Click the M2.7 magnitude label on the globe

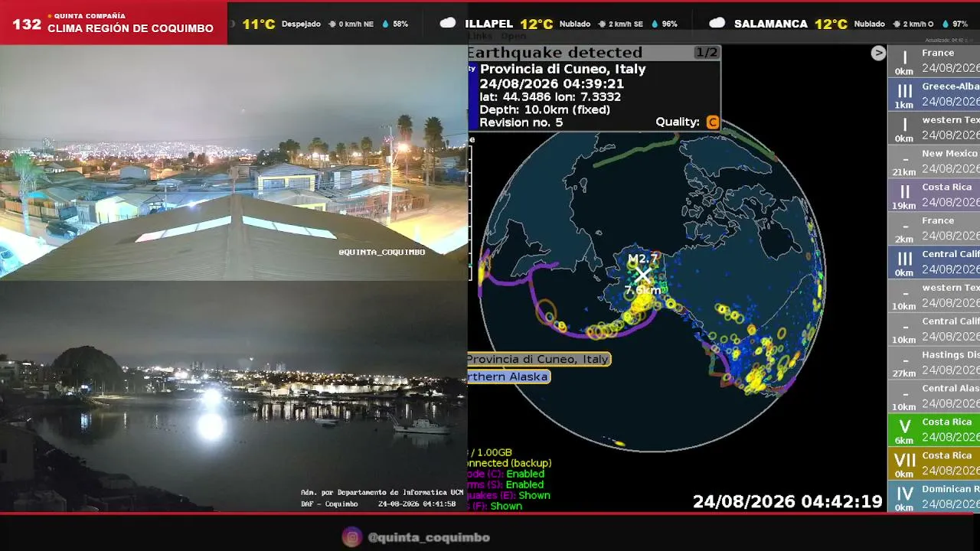643,259
